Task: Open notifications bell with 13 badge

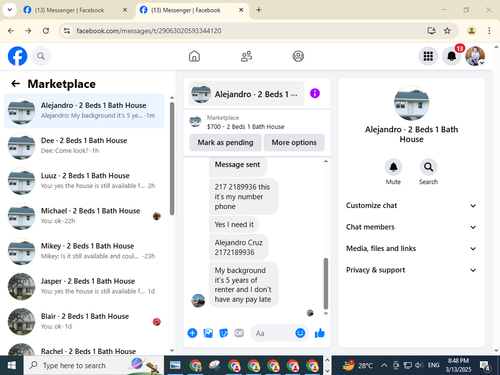Action: pyautogui.click(x=451, y=56)
